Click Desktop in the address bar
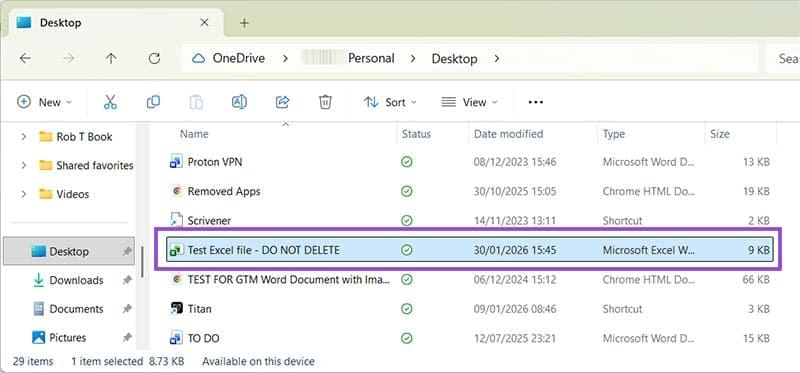 pos(454,59)
